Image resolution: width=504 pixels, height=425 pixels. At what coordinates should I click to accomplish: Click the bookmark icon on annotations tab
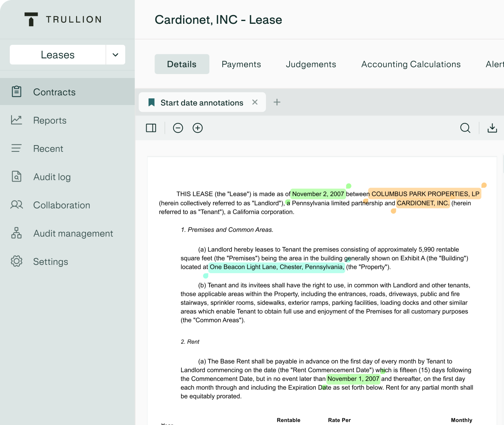point(151,103)
